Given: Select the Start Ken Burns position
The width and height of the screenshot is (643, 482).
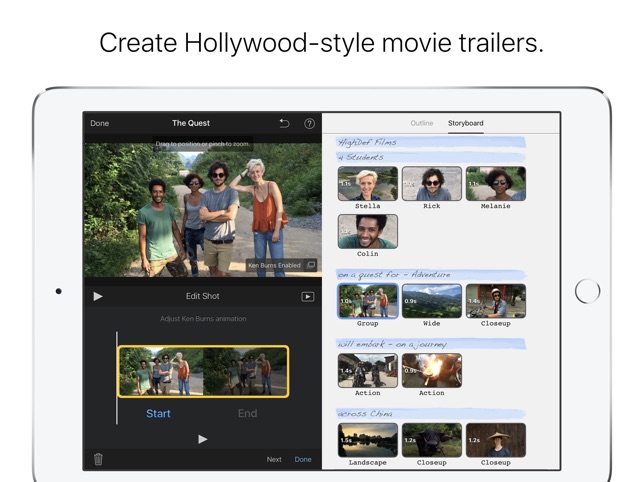Looking at the screenshot, I should [x=158, y=413].
